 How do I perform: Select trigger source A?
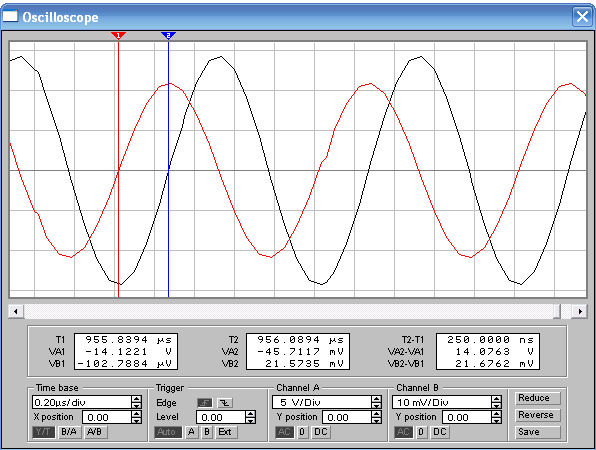coord(192,432)
